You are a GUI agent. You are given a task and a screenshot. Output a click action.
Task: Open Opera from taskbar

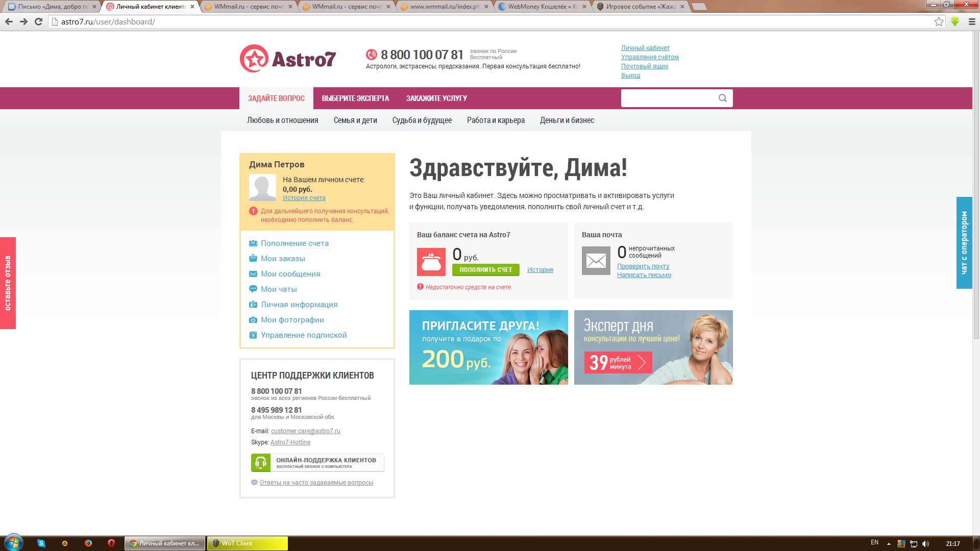coord(111,543)
